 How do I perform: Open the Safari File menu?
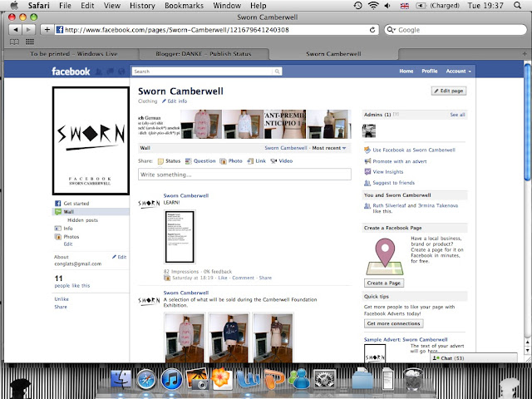[x=65, y=6]
